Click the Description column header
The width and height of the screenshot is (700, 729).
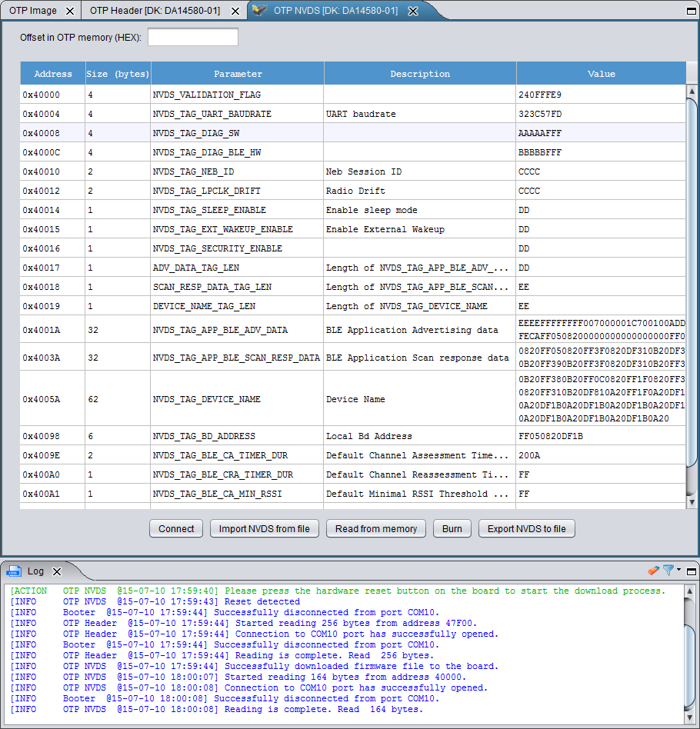[x=419, y=74]
